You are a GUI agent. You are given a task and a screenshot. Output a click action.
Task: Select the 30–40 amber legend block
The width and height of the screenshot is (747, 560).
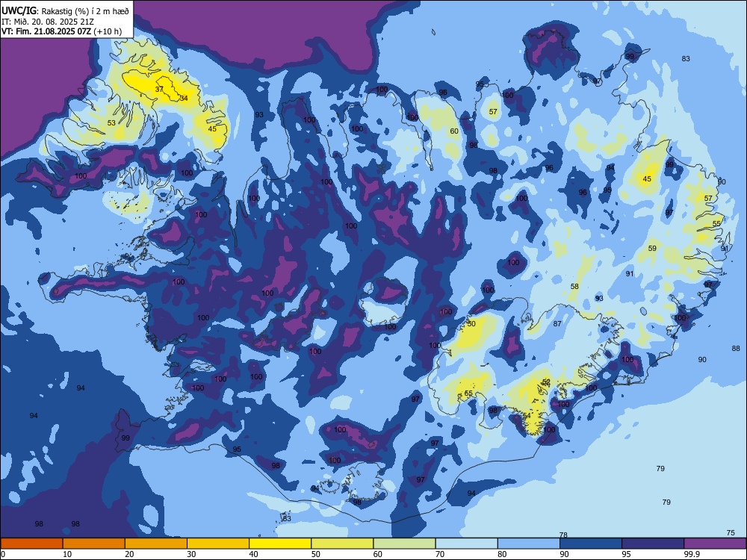click(218, 544)
